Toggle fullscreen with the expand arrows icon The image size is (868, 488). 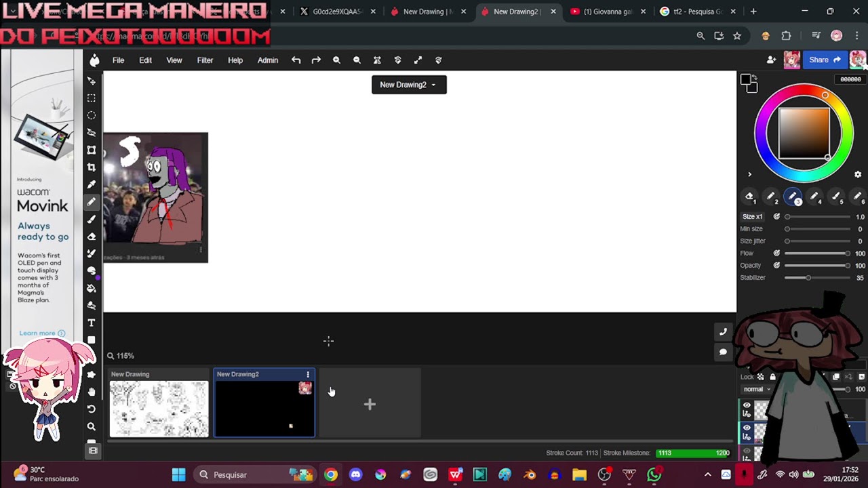pos(418,60)
